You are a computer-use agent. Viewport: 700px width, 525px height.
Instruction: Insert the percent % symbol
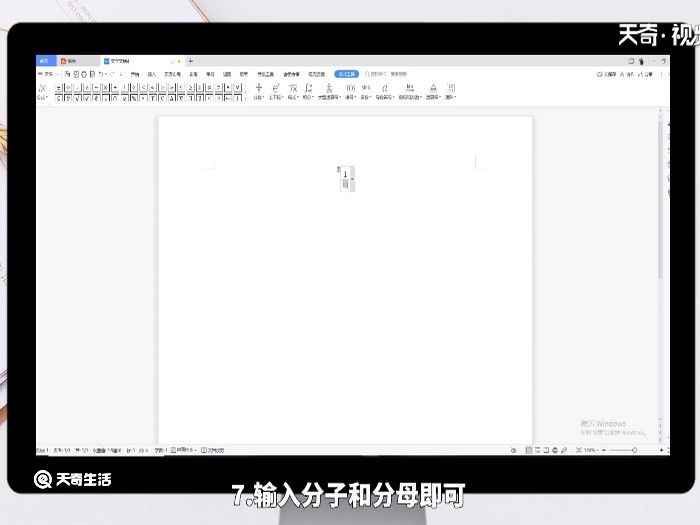point(133,98)
